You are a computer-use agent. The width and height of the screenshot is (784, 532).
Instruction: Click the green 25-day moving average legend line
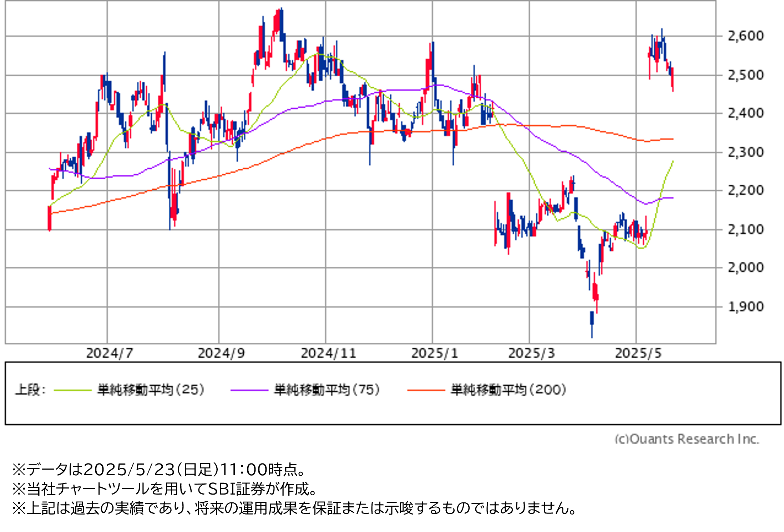pos(72,390)
